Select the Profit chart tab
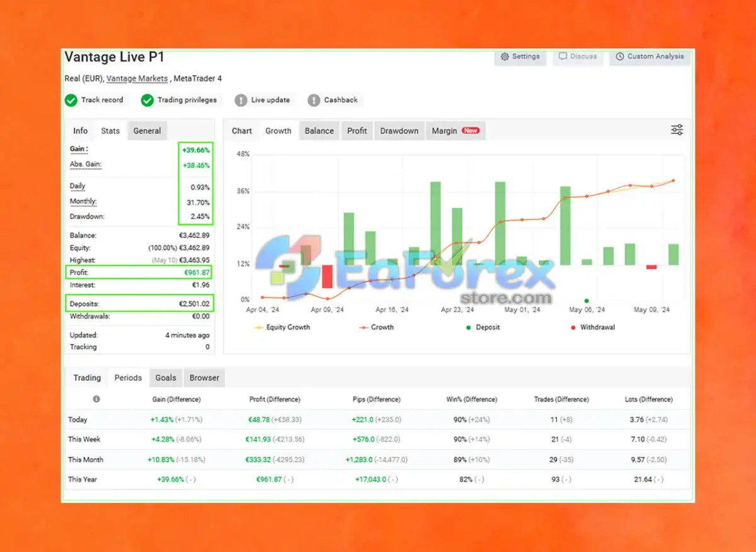Viewport: 756px width, 552px height. point(357,130)
